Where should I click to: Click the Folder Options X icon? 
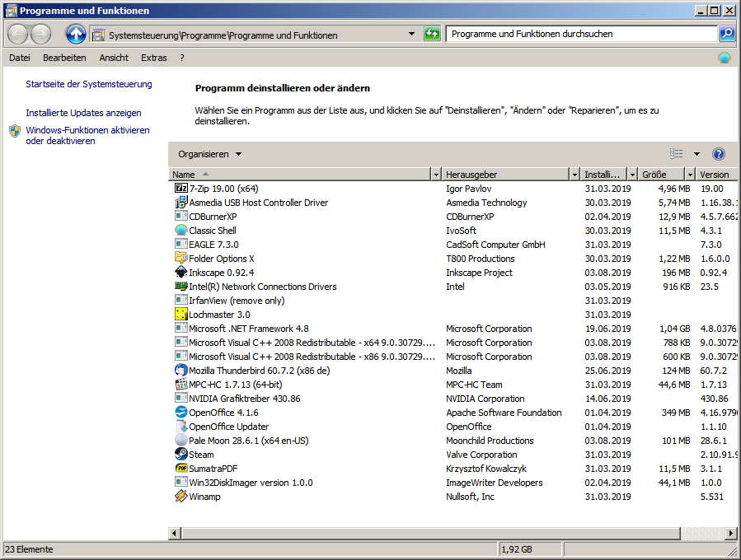(x=181, y=259)
